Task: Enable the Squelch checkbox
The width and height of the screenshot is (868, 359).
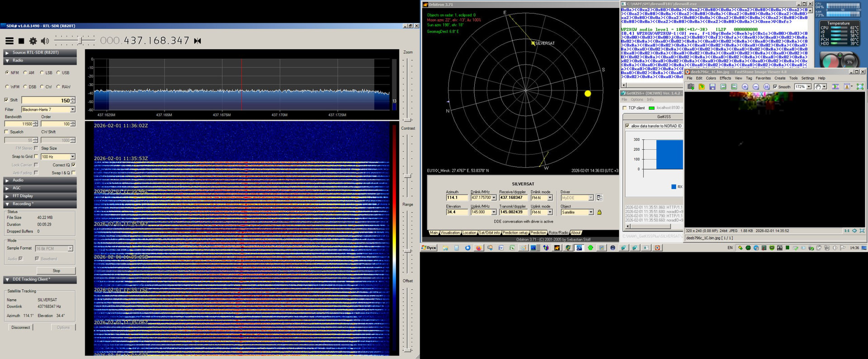Action: [6, 132]
